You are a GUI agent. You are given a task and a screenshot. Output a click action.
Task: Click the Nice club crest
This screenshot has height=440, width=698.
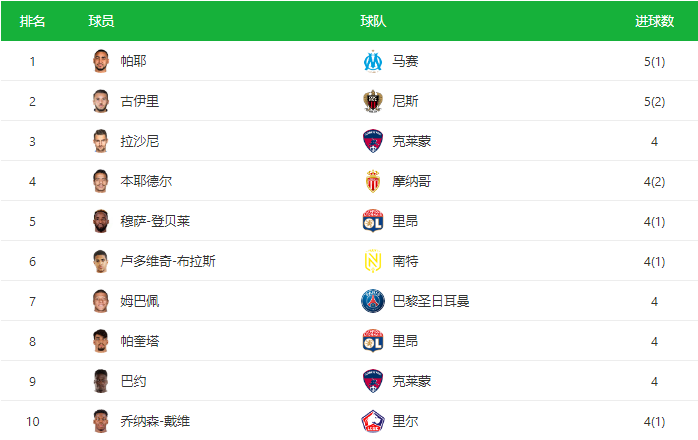373,101
